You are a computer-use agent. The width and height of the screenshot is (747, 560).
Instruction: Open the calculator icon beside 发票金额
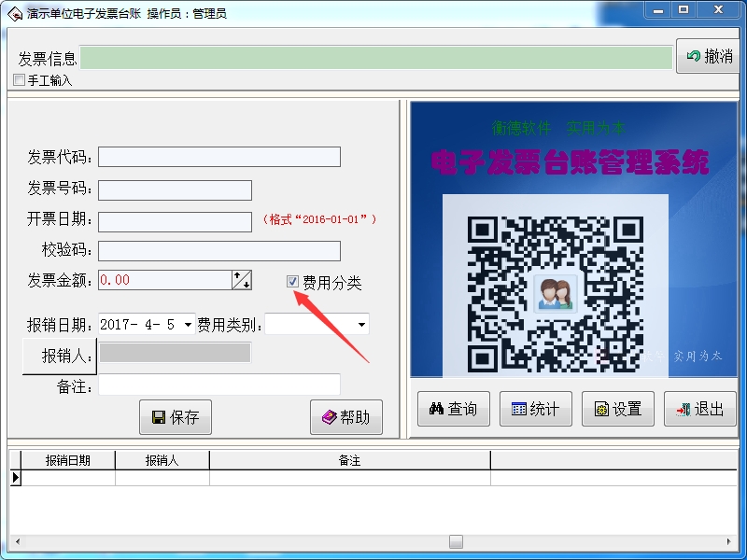pyautogui.click(x=242, y=280)
